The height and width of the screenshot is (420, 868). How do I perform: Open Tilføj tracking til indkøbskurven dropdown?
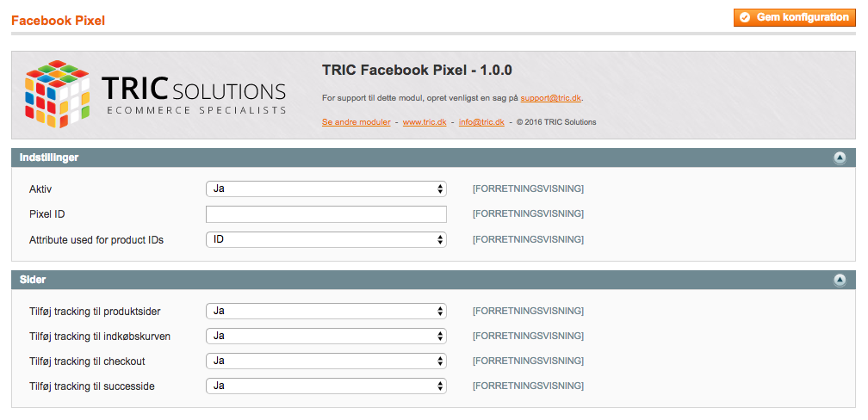pos(325,336)
